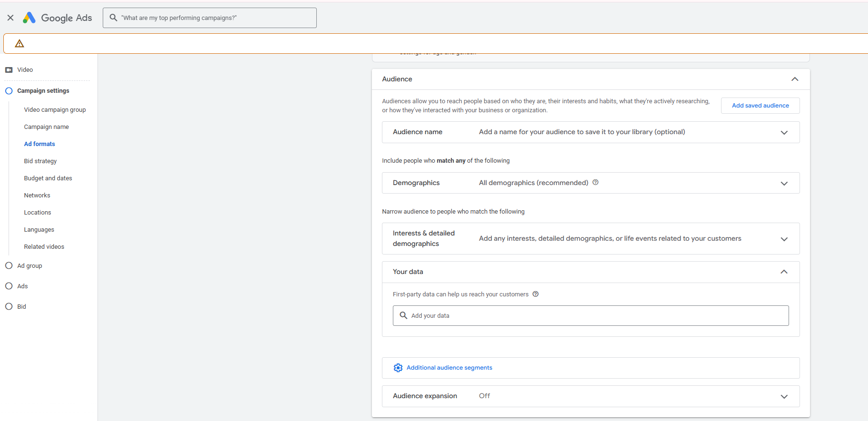Click the Ads label in sidebar
This screenshot has height=421, width=868.
pos(22,286)
